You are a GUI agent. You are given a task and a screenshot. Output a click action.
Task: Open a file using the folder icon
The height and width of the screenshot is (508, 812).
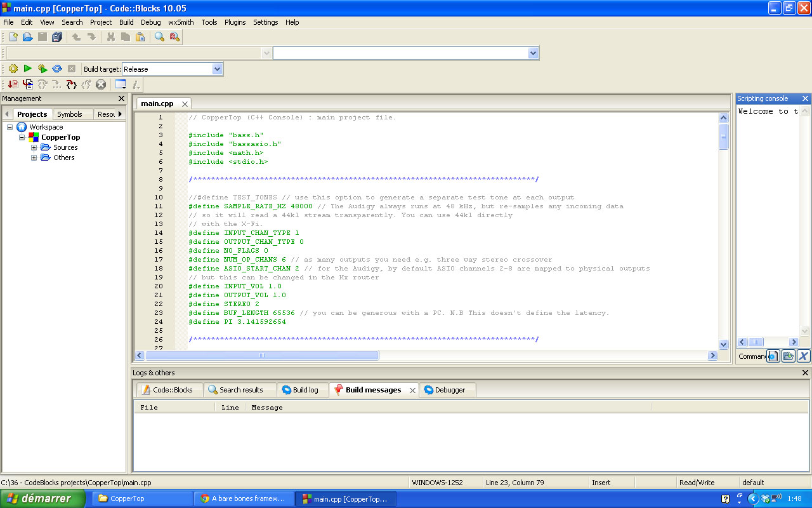pyautogui.click(x=27, y=37)
